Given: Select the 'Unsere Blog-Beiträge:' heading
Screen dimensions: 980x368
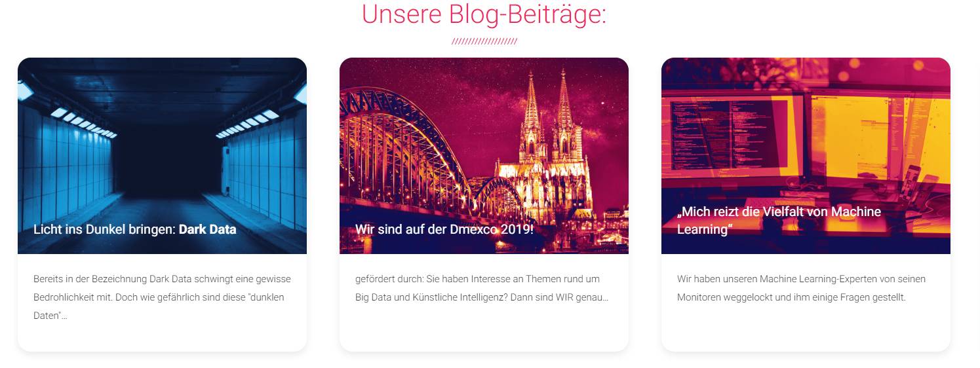Looking at the screenshot, I should [484, 14].
